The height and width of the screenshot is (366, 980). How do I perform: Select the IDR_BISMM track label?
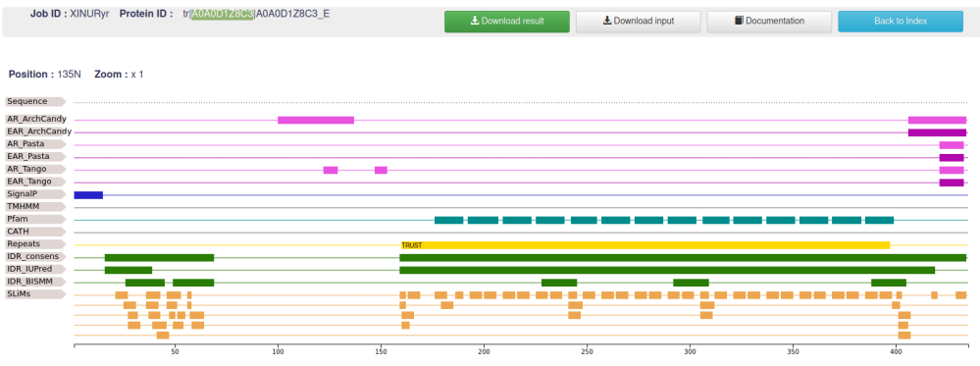tap(35, 282)
